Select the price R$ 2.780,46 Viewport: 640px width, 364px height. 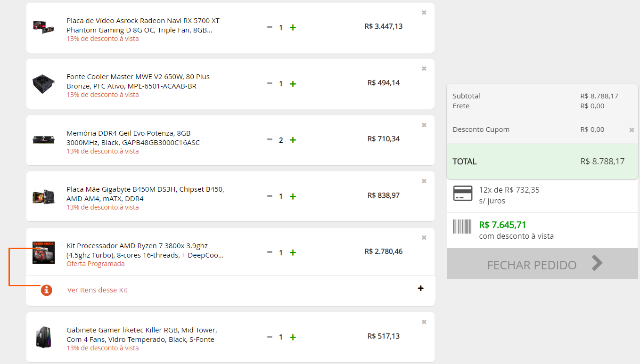point(384,251)
